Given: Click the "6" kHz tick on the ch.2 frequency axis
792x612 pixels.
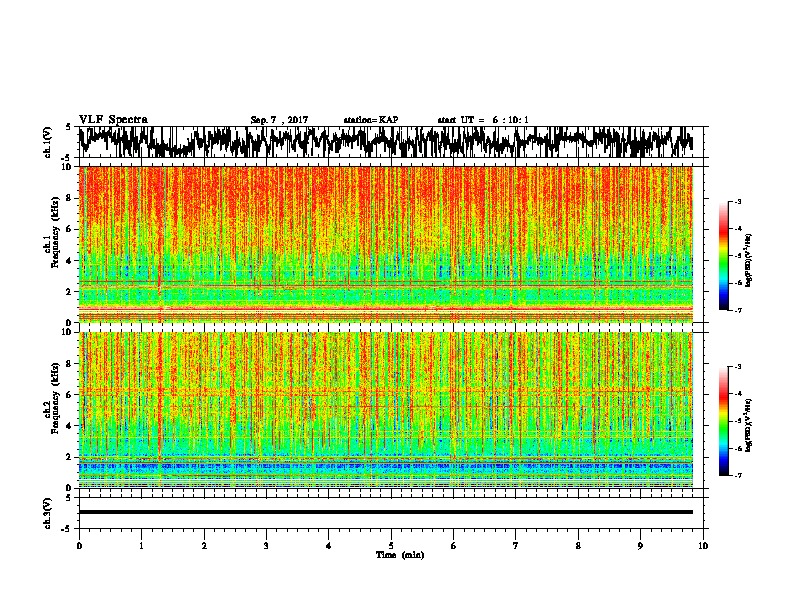Looking at the screenshot, I should (x=70, y=394).
